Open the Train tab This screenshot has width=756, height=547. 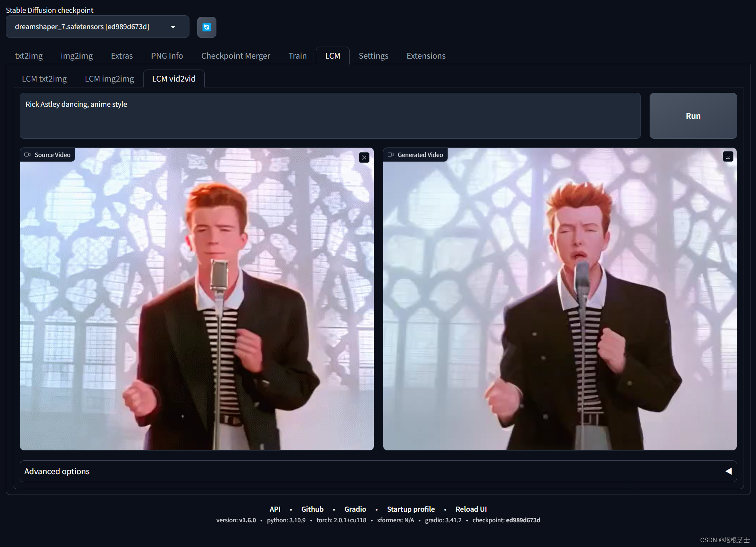298,56
